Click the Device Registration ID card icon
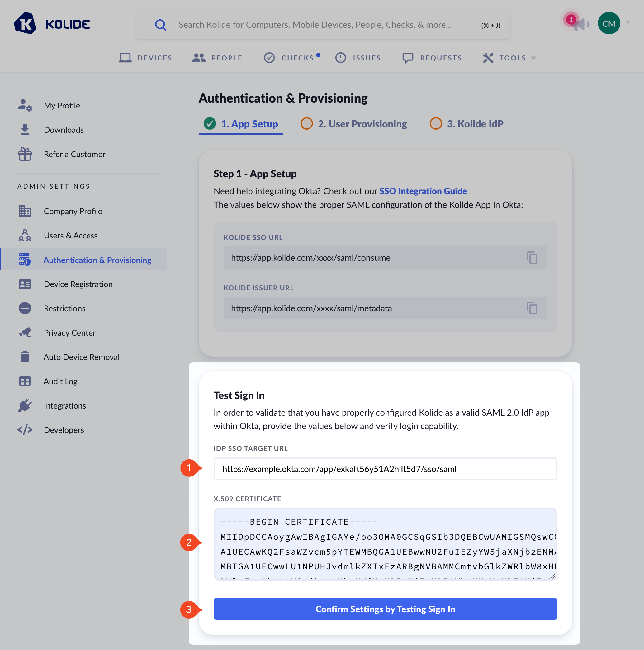 25,284
